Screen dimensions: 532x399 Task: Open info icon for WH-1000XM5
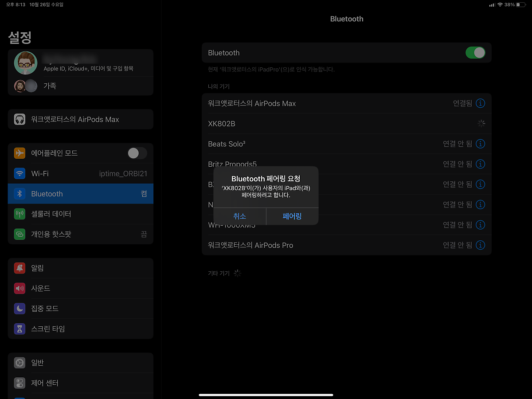[x=480, y=225]
